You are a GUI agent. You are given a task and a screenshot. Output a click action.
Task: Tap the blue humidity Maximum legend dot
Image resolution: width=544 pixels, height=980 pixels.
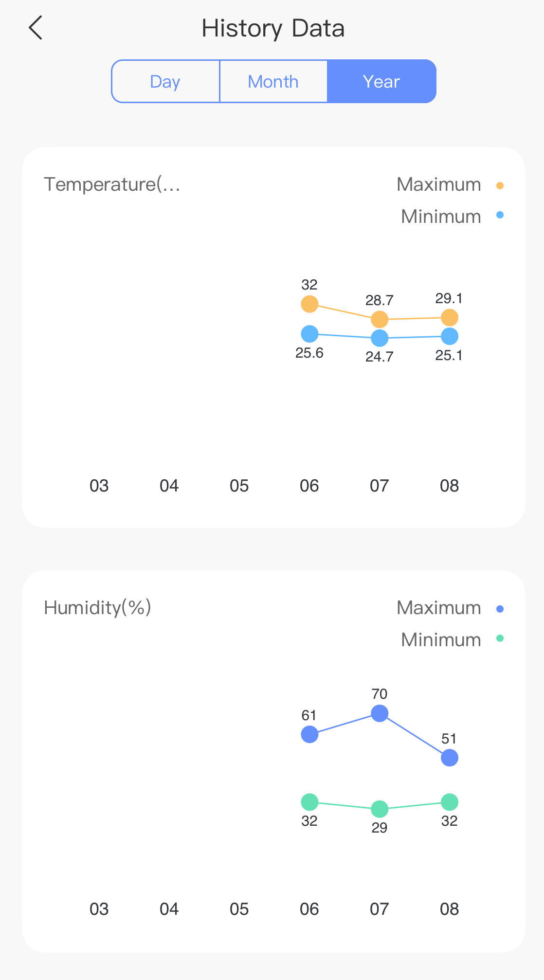[500, 609]
